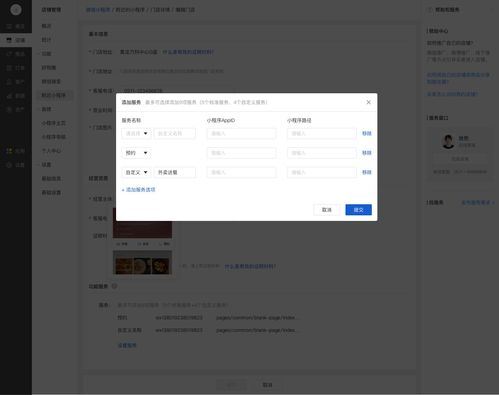The height and width of the screenshot is (395, 499).
Task: Click 取消 in the 添加服务 dialog
Action: coord(327,210)
